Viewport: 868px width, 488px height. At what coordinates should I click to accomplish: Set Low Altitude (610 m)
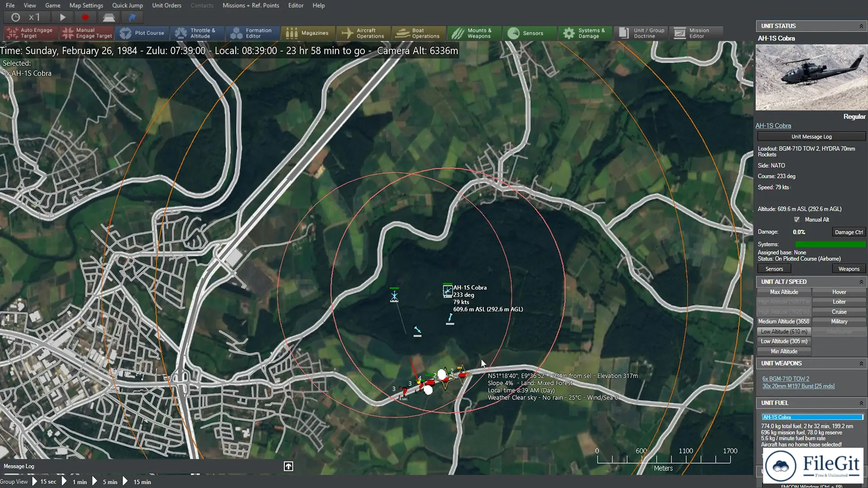784,332
